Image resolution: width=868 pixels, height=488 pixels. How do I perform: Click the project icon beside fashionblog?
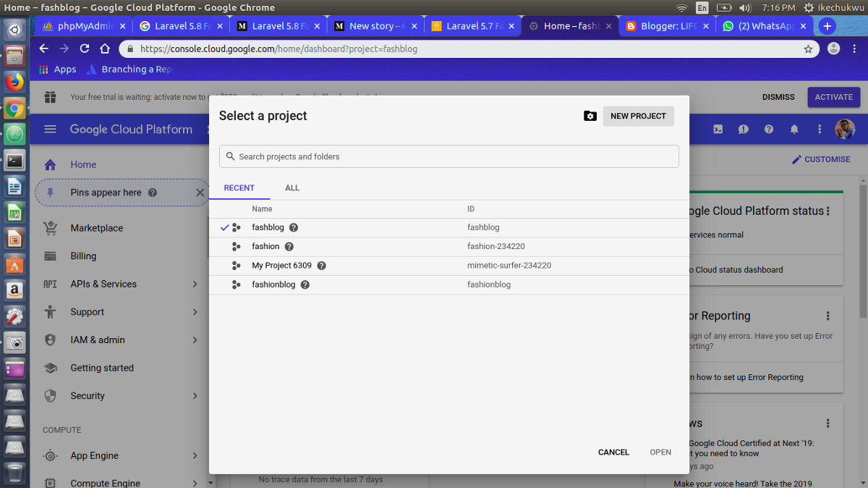click(x=236, y=285)
